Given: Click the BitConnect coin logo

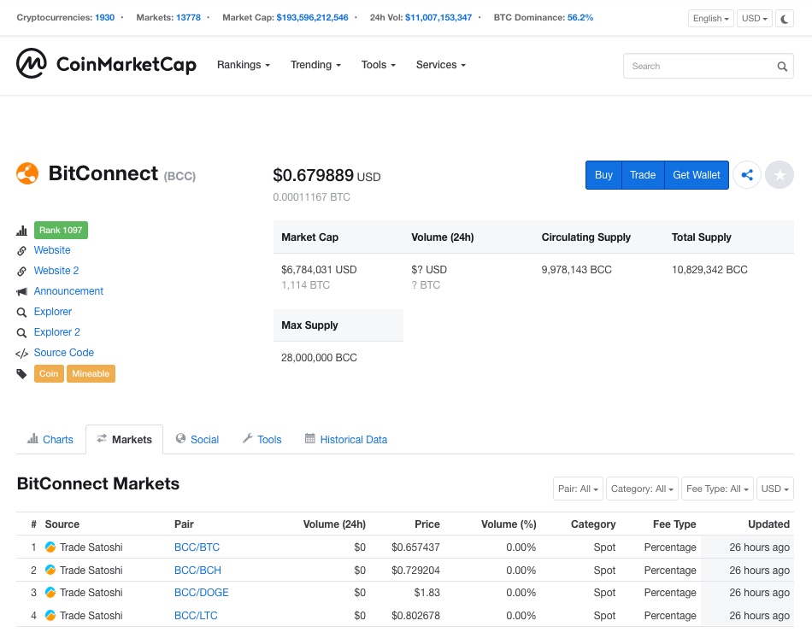Looking at the screenshot, I should [x=26, y=173].
